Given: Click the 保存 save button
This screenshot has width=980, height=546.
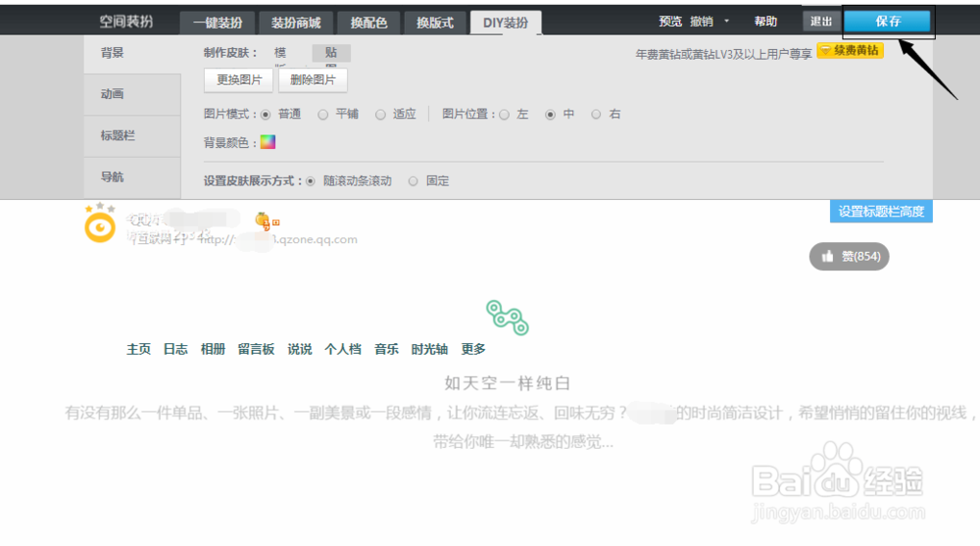Looking at the screenshot, I should (888, 22).
